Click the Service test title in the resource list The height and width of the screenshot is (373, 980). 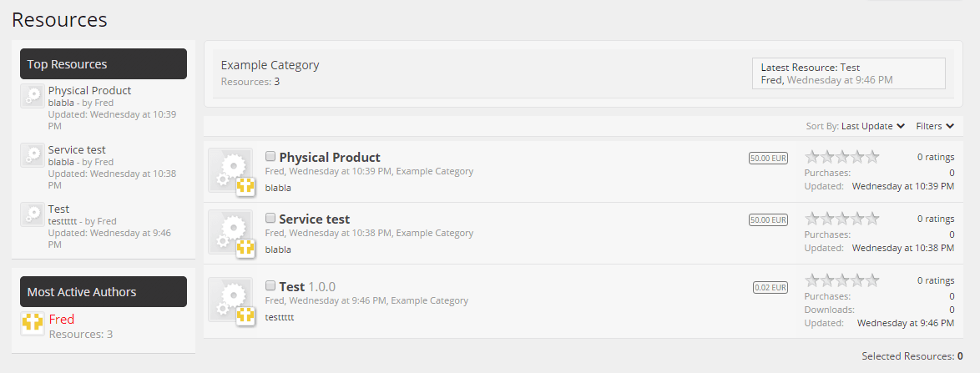tap(315, 219)
